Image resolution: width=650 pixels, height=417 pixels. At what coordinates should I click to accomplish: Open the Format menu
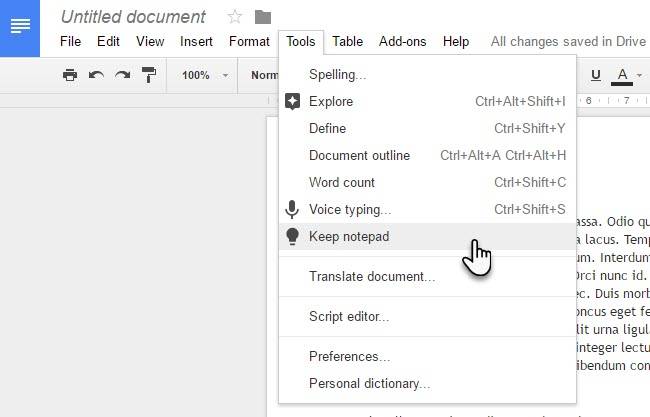click(x=249, y=41)
